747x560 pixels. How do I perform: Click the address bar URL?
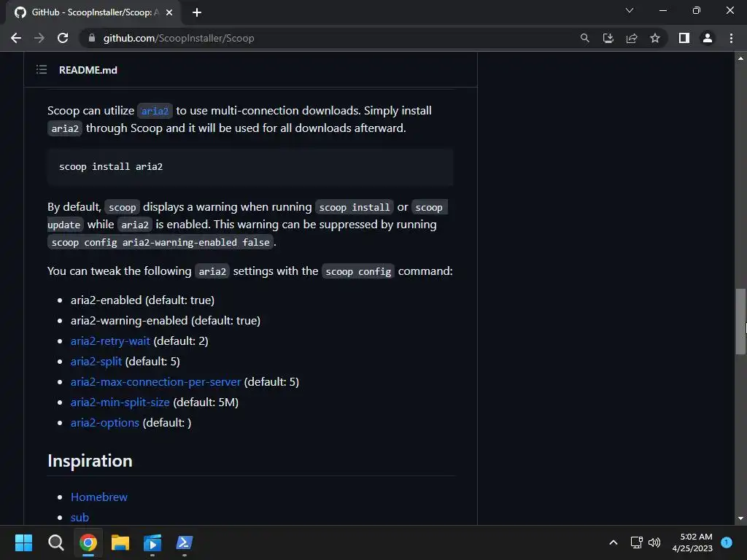click(179, 38)
